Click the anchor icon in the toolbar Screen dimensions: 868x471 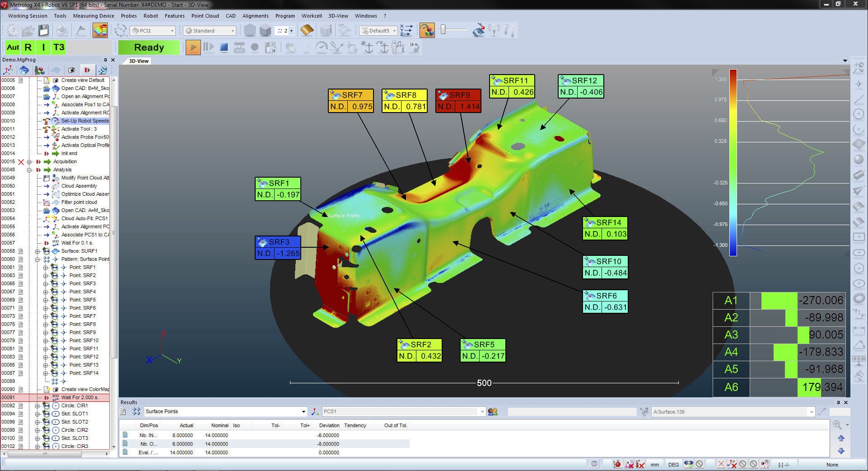(x=368, y=47)
